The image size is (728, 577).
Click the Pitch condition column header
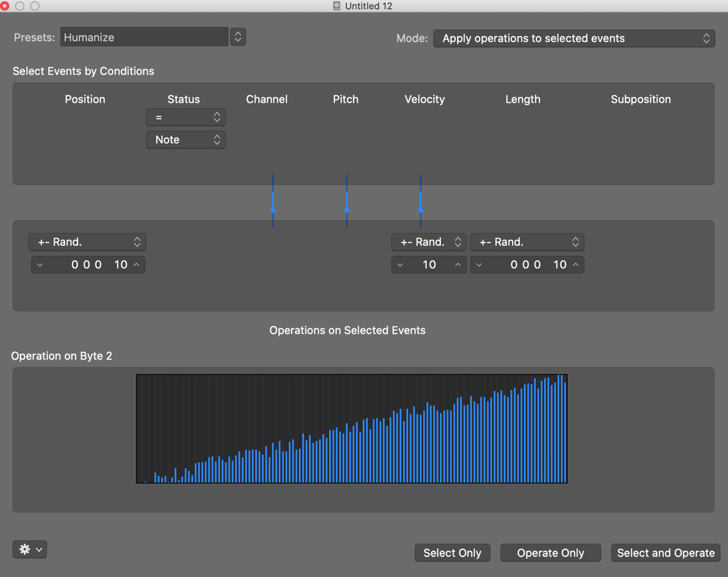pos(346,99)
